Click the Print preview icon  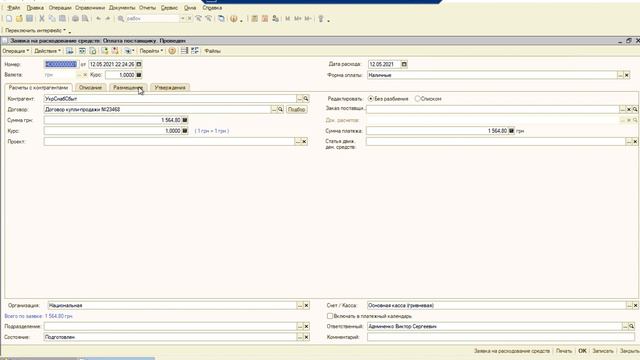coord(85,19)
